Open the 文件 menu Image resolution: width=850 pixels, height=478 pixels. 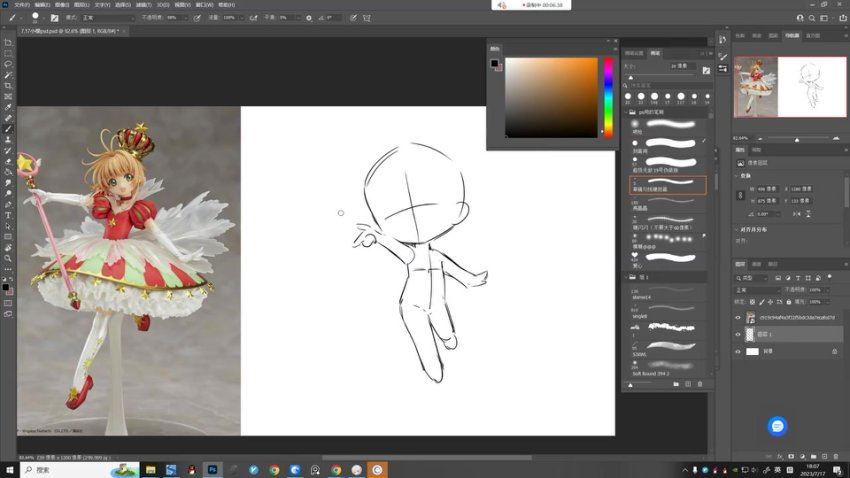pyautogui.click(x=22, y=4)
